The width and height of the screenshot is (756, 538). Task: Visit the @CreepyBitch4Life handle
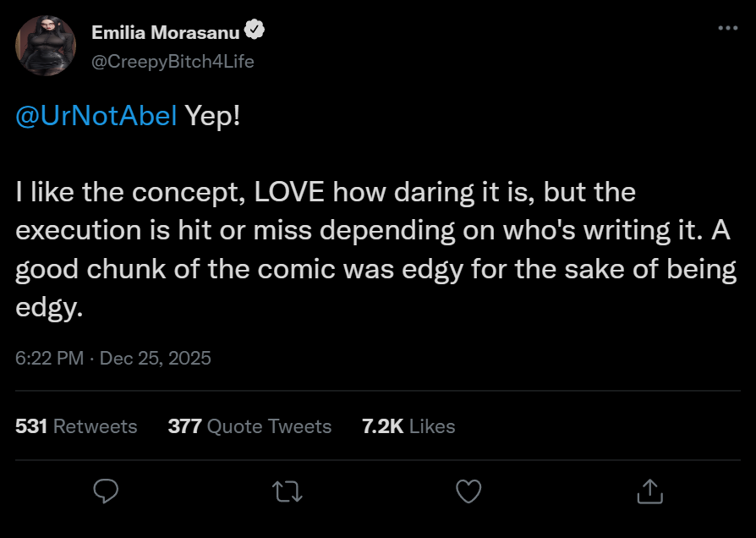pos(173,61)
